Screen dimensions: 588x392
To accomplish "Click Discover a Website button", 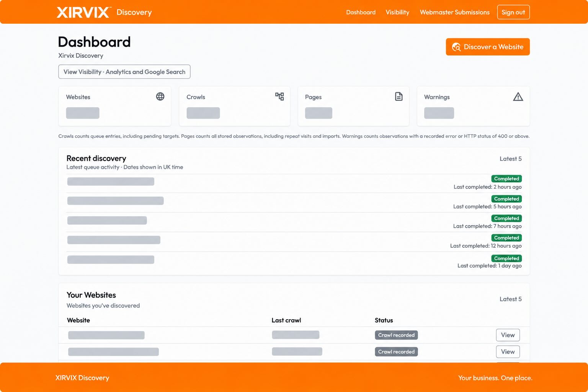I will pyautogui.click(x=488, y=47).
